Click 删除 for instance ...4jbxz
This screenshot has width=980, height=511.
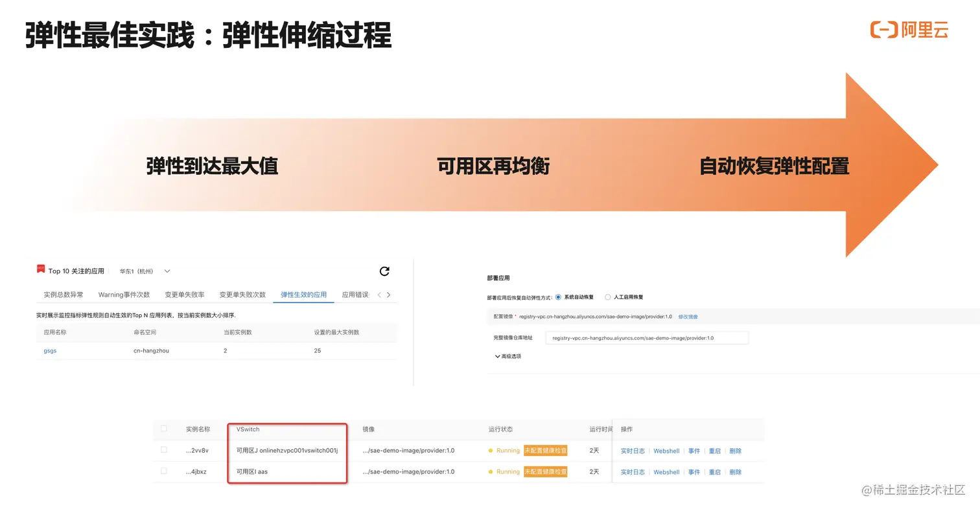click(736, 472)
